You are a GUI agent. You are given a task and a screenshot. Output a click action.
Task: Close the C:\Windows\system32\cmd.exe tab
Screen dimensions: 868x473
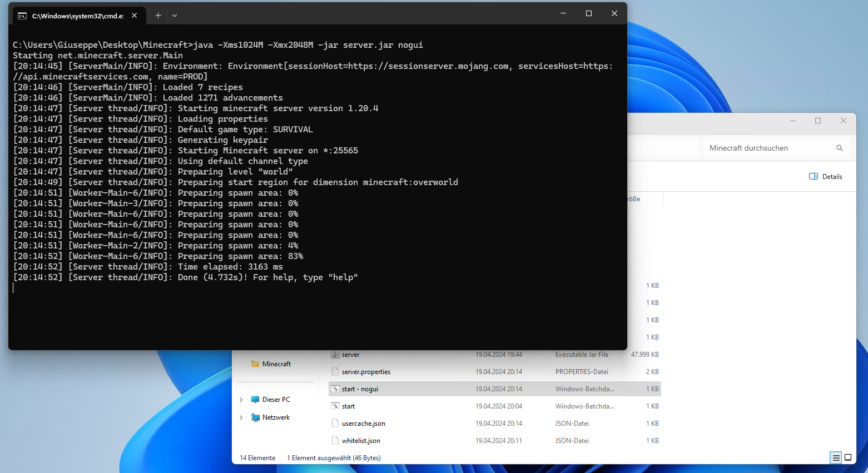134,16
